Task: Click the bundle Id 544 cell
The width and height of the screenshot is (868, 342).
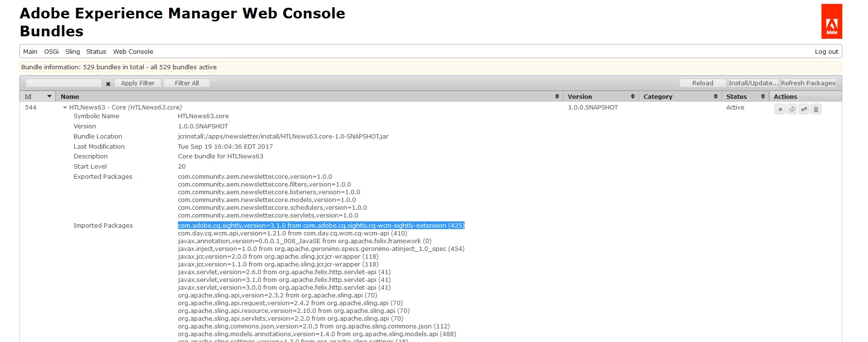Action: click(31, 108)
